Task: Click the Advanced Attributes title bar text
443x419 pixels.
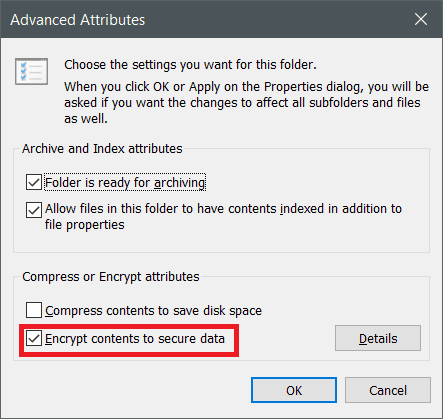Action: [x=78, y=20]
